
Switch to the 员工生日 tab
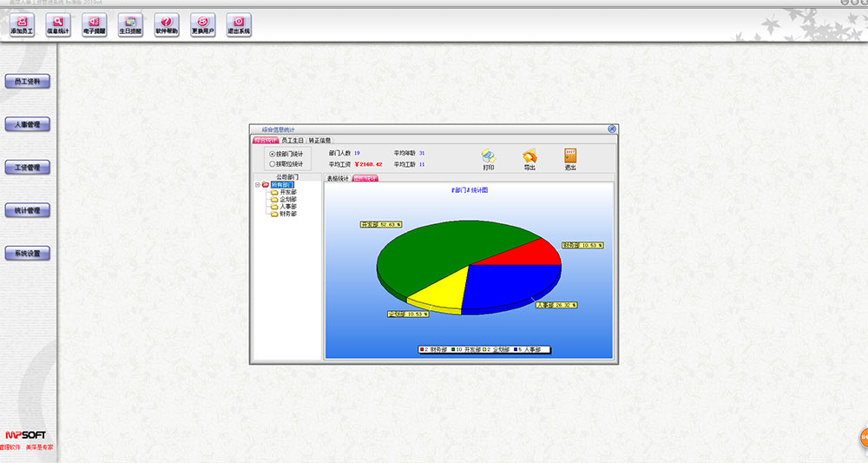(x=293, y=140)
